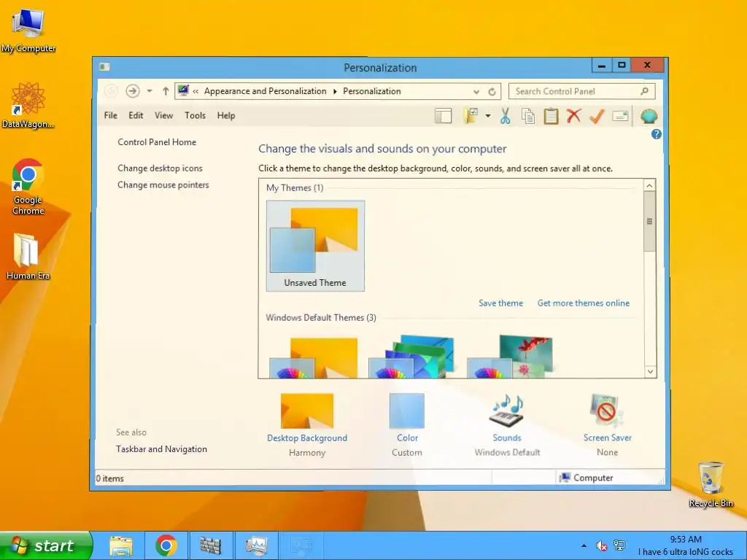Go up one level with Up arrow
Viewport: 747px width, 560px height.
click(166, 91)
